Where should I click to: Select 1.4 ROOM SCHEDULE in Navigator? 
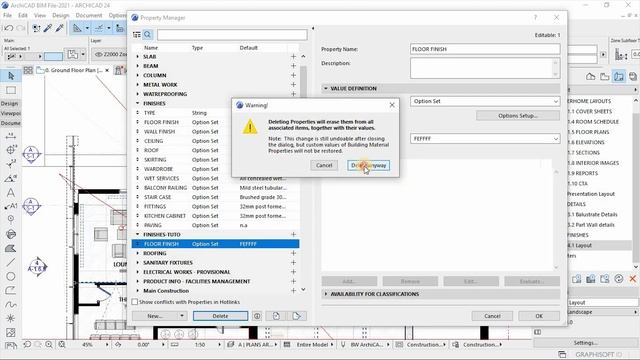coord(593,122)
